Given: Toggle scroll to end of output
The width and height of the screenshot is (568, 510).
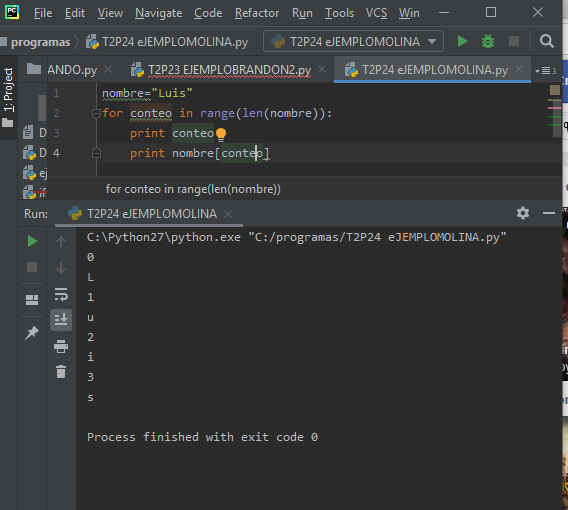Looking at the screenshot, I should click(61, 319).
